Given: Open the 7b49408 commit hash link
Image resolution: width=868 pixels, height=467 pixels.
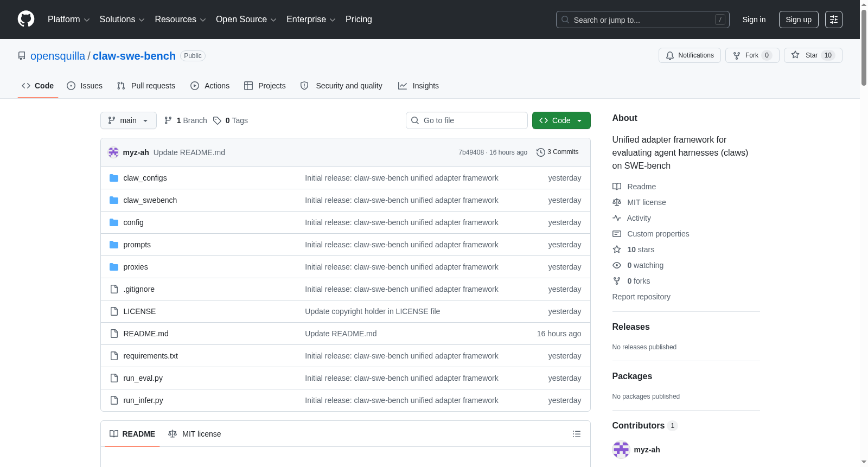Looking at the screenshot, I should (x=471, y=152).
